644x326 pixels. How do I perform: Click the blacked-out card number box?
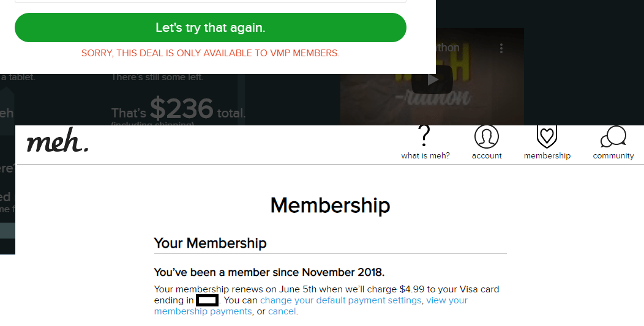[207, 300]
